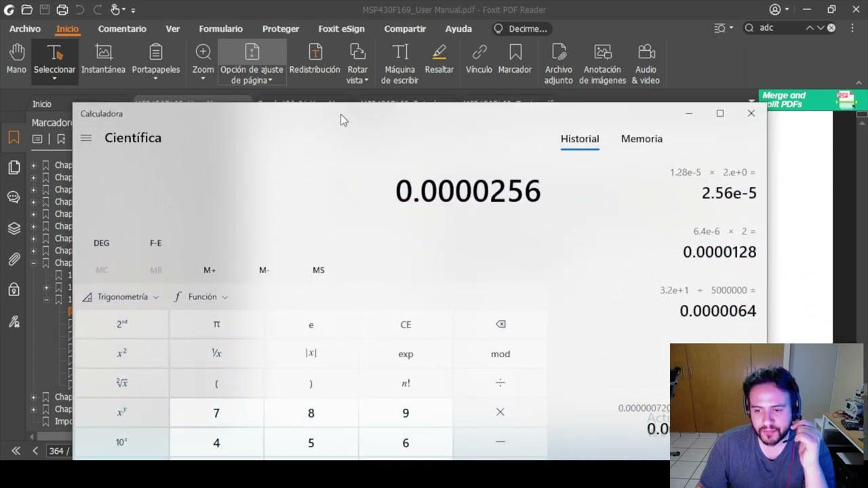Clear the adc search with X icon
The width and height of the screenshot is (868, 488).
pyautogui.click(x=831, y=28)
